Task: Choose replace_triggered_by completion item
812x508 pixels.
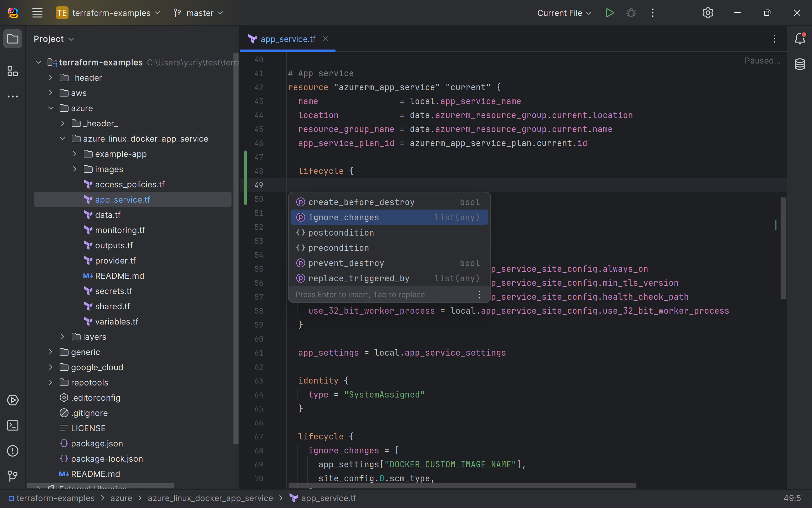Action: pyautogui.click(x=389, y=278)
